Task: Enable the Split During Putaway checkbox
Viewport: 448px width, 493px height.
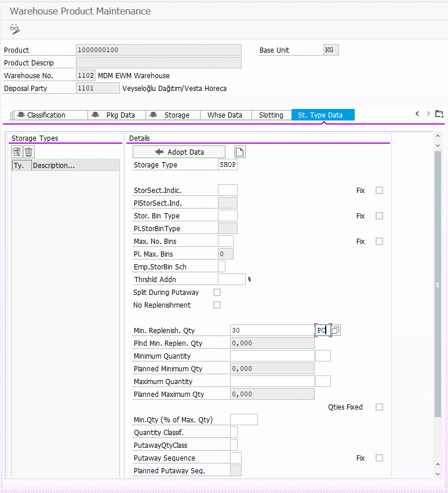Action: [217, 293]
